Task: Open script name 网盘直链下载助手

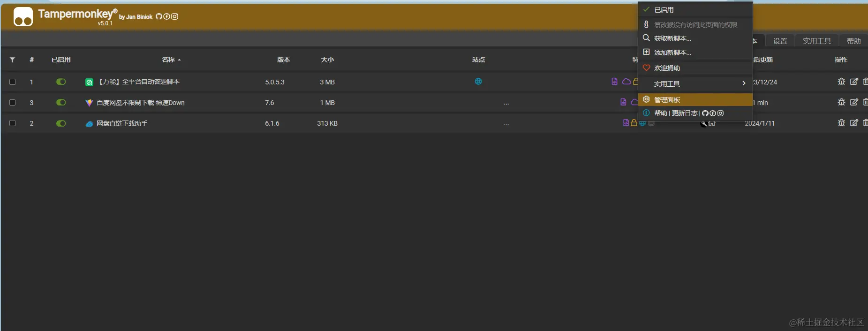Action: 122,123
